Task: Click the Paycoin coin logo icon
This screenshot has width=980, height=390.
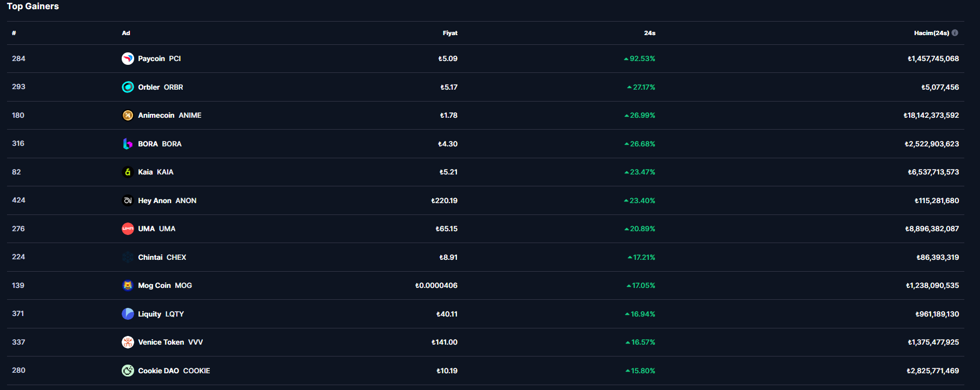Action: [128, 58]
